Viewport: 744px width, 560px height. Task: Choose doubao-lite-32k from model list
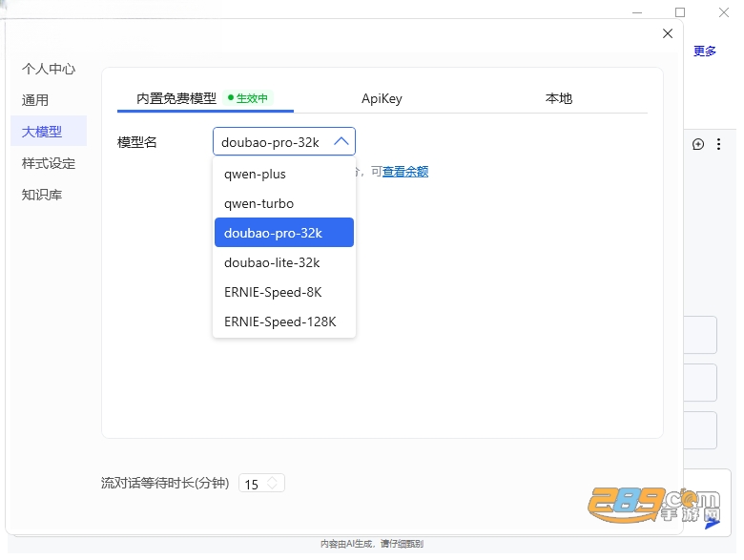click(283, 262)
